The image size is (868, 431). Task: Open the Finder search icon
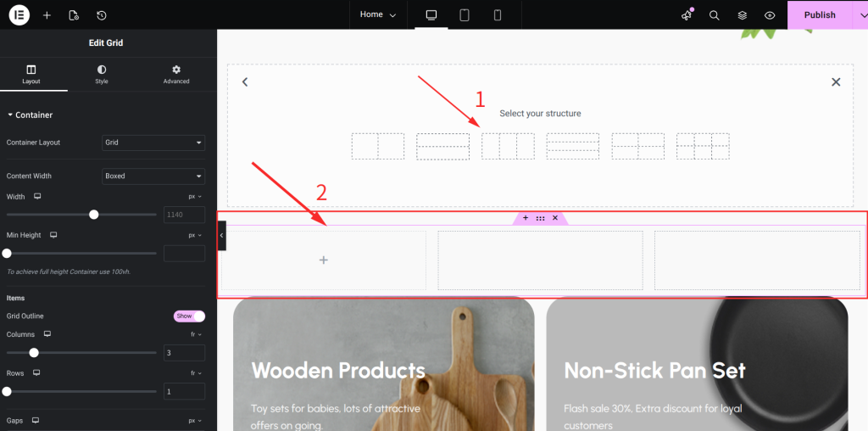[715, 15]
